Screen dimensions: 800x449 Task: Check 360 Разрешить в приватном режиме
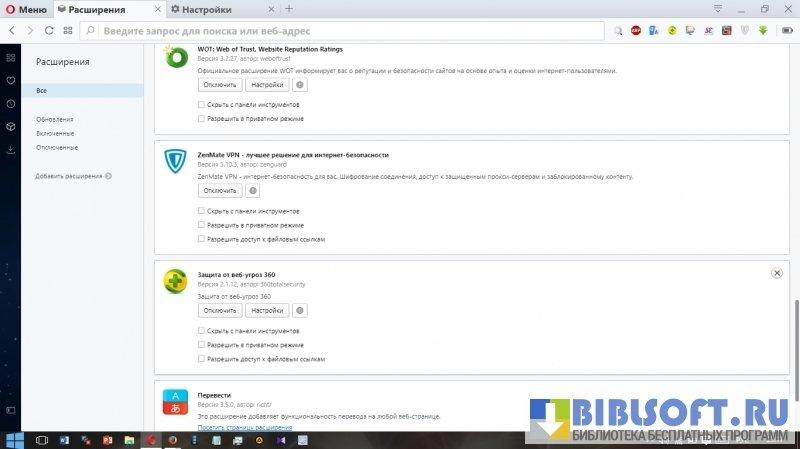[x=201, y=345]
